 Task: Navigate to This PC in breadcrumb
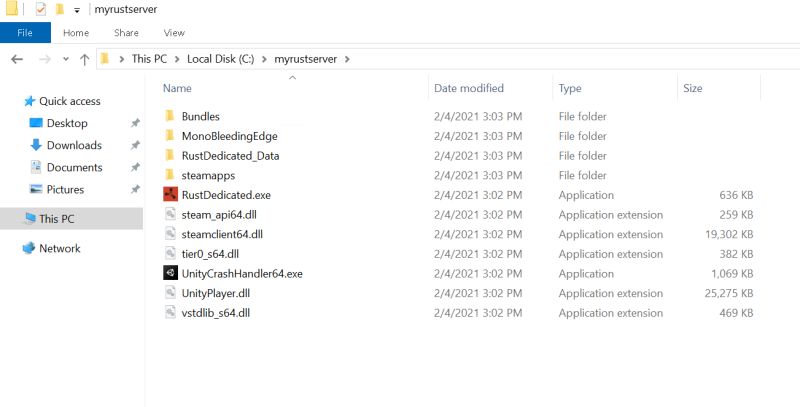coord(149,59)
